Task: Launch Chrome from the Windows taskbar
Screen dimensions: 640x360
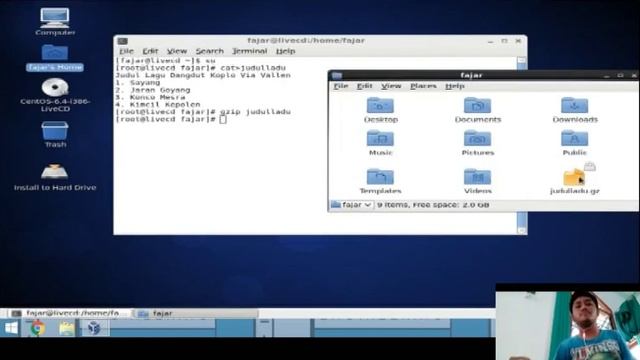Action: [x=37, y=328]
